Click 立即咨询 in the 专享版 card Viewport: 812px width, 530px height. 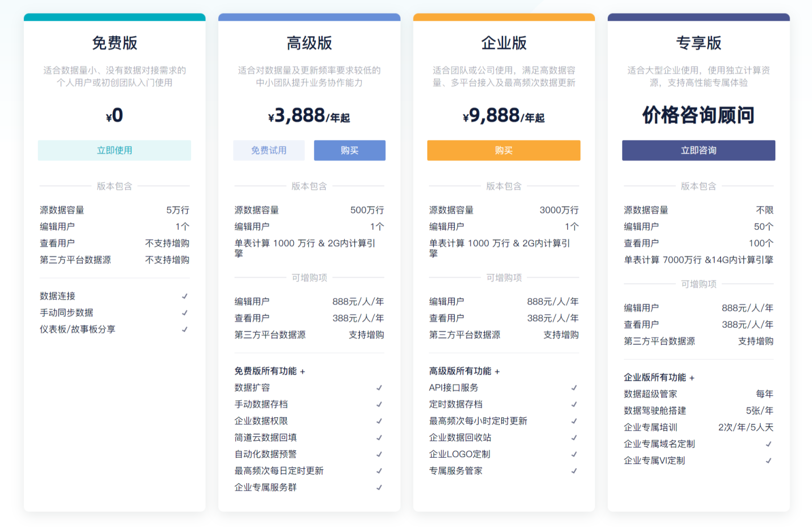pyautogui.click(x=698, y=151)
